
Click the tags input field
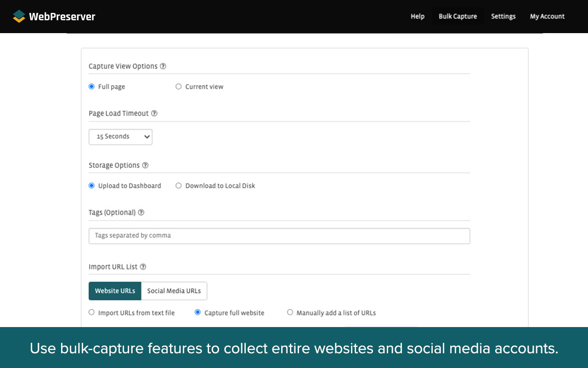[x=279, y=236]
